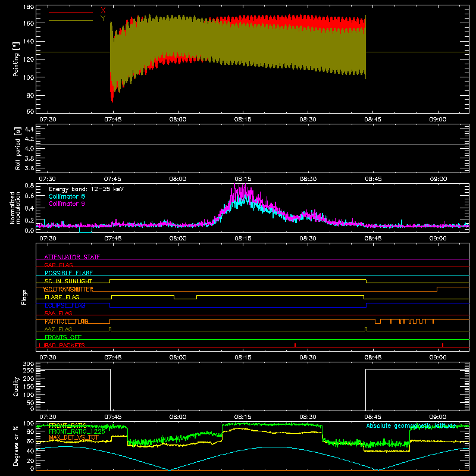476x476 pixels.
Task: Click the ECLIPSE_FLAG label
Action: 65,305
